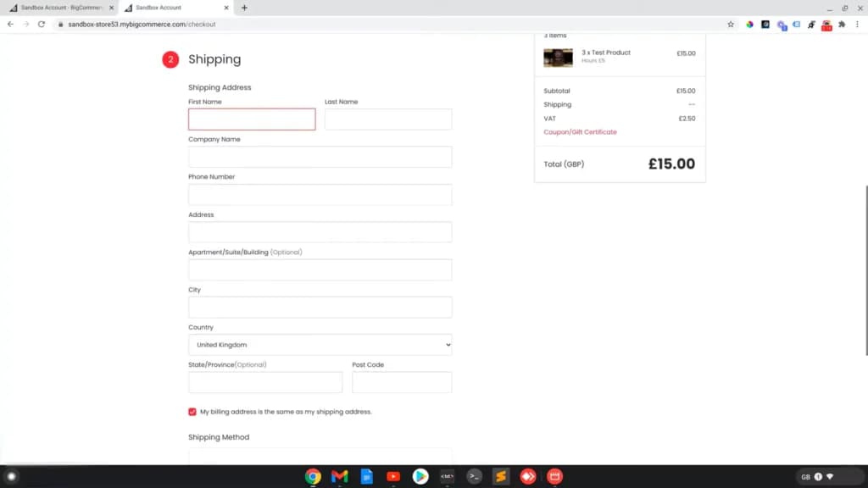Open the Terminal app from the shelf
This screenshot has height=488, width=868.
(474, 476)
